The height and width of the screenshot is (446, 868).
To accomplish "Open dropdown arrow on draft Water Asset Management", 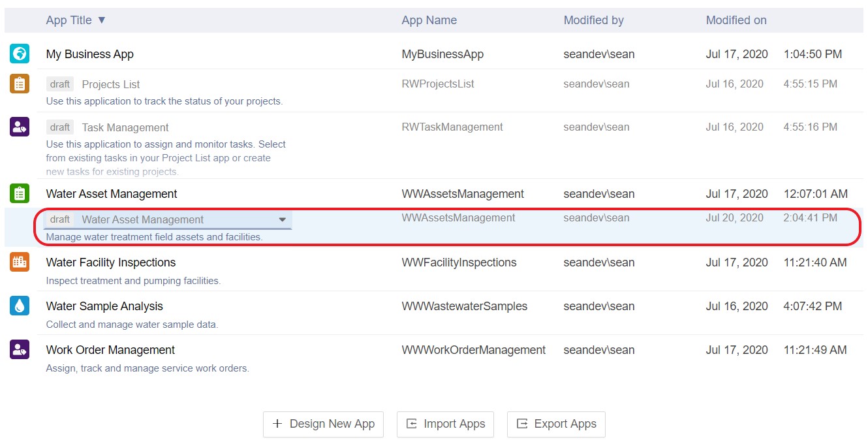I will point(283,220).
